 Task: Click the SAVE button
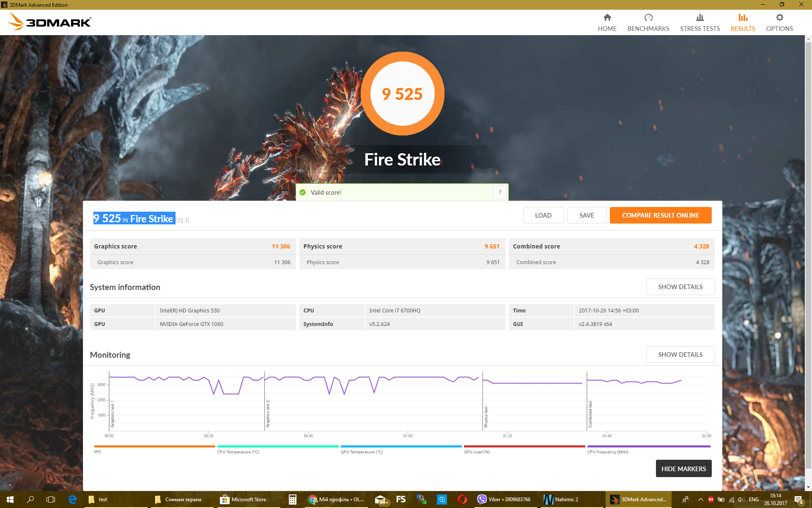[x=587, y=215]
